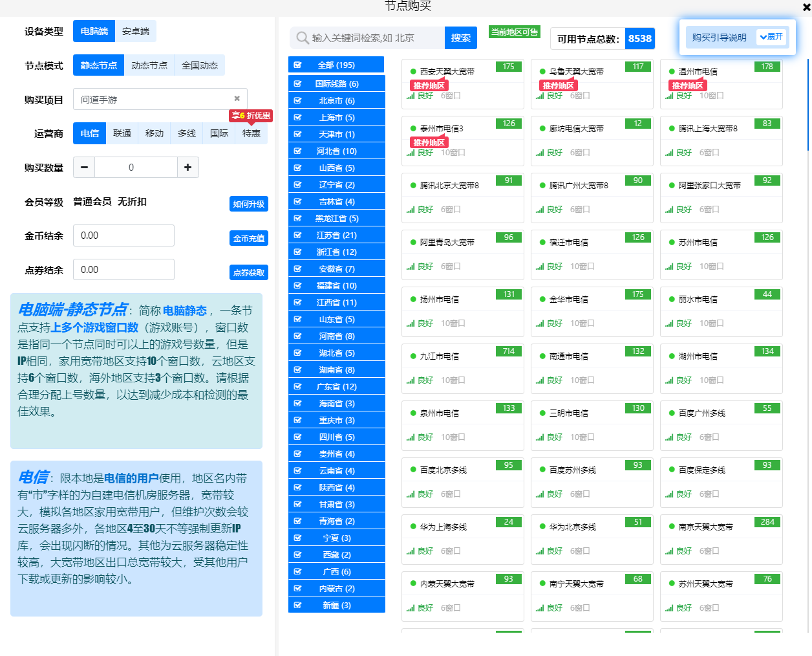
Task: Click green status dot on 九江市电信 card
Action: (413, 356)
